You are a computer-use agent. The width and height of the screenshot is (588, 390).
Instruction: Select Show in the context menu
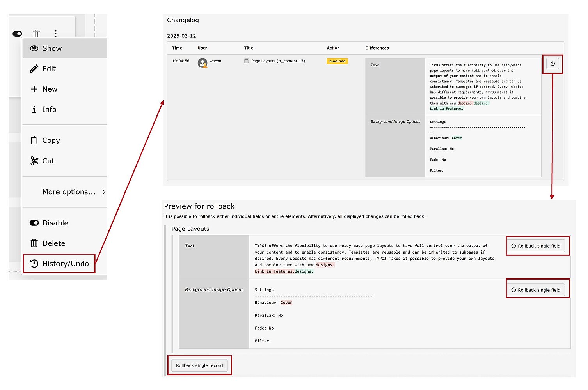click(52, 48)
